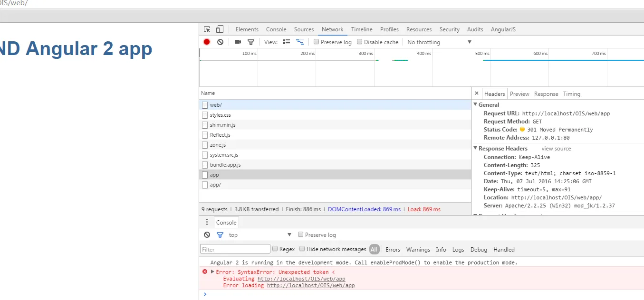Click the Name column header
644x300 pixels.
click(335, 93)
